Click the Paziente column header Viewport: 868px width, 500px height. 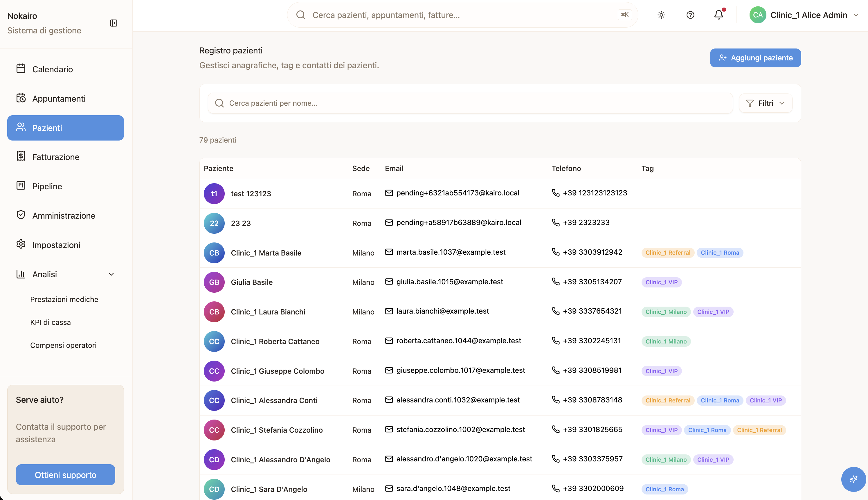pyautogui.click(x=218, y=168)
